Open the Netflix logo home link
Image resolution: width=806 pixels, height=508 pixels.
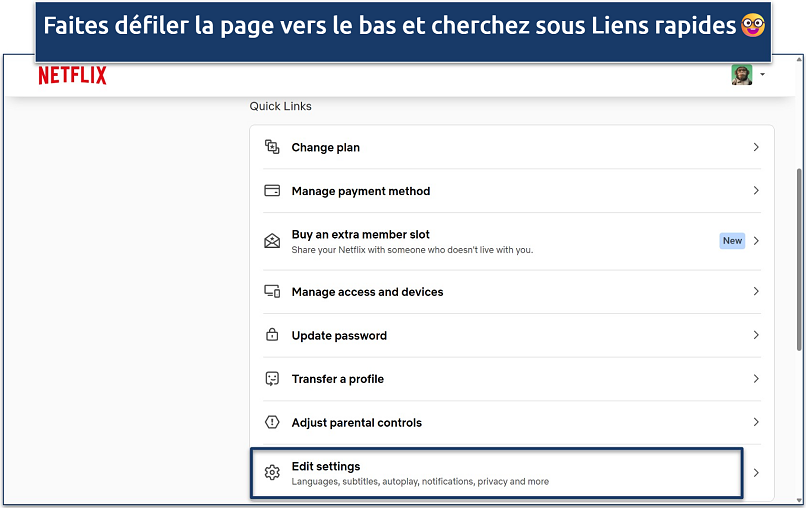click(72, 76)
